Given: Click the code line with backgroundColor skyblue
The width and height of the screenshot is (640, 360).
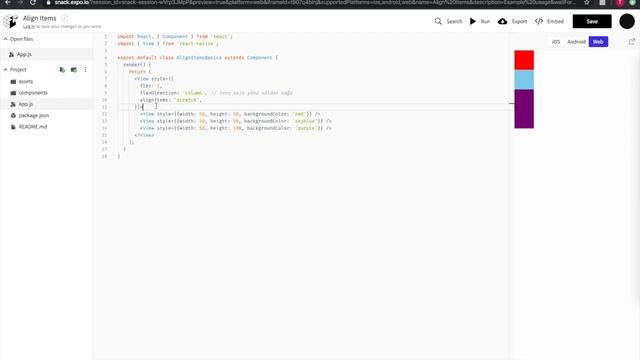Looking at the screenshot, I should click(x=236, y=121).
